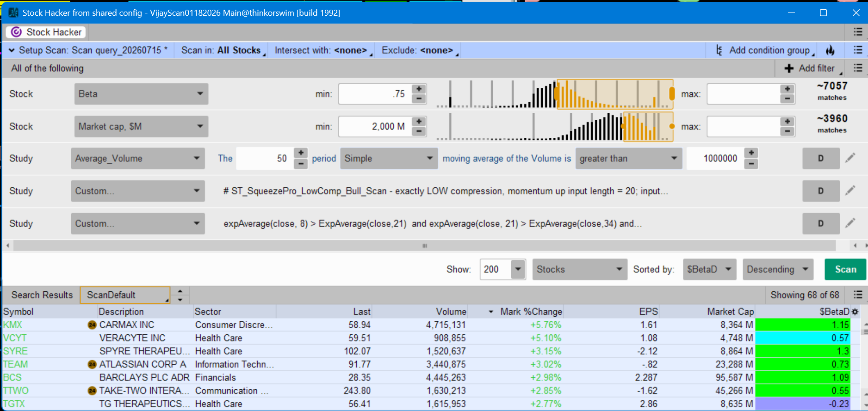
Task: Edit the SqueezePro custom study pencil icon
Action: [x=850, y=190]
